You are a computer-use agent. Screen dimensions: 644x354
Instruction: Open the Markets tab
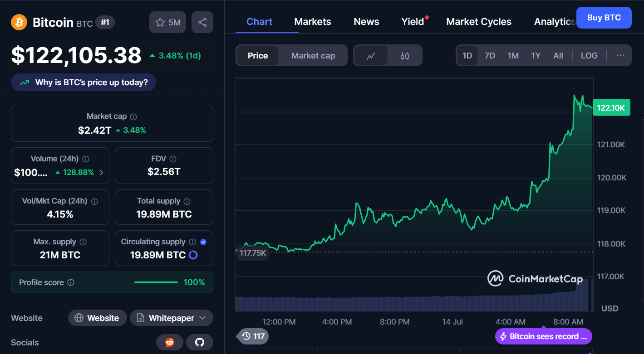pyautogui.click(x=313, y=22)
